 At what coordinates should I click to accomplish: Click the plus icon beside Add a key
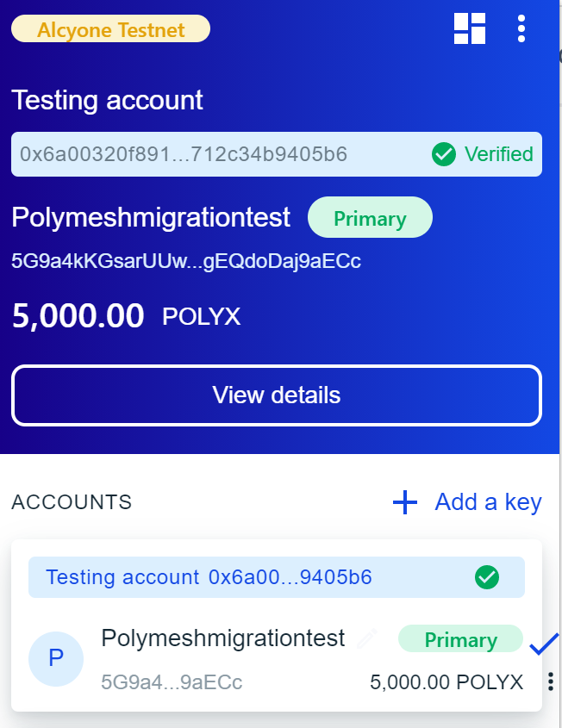click(x=405, y=502)
